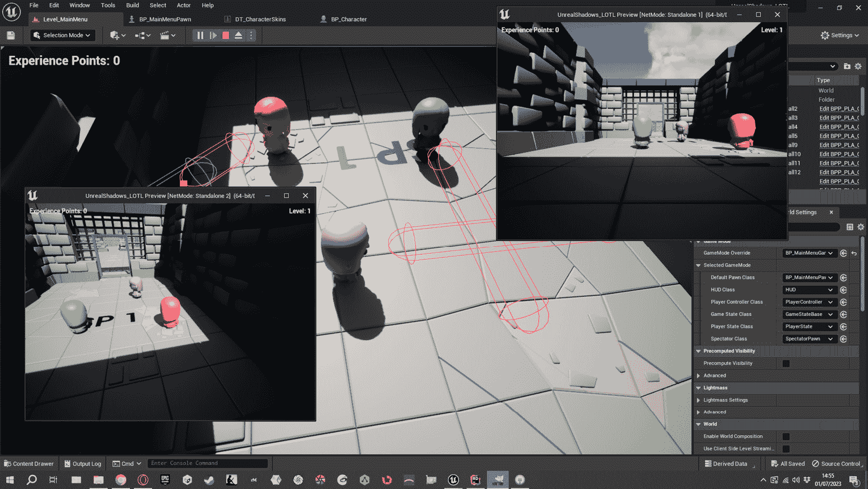Open the Player State Class dropdown
This screenshot has width=868, height=489.
click(x=809, y=327)
